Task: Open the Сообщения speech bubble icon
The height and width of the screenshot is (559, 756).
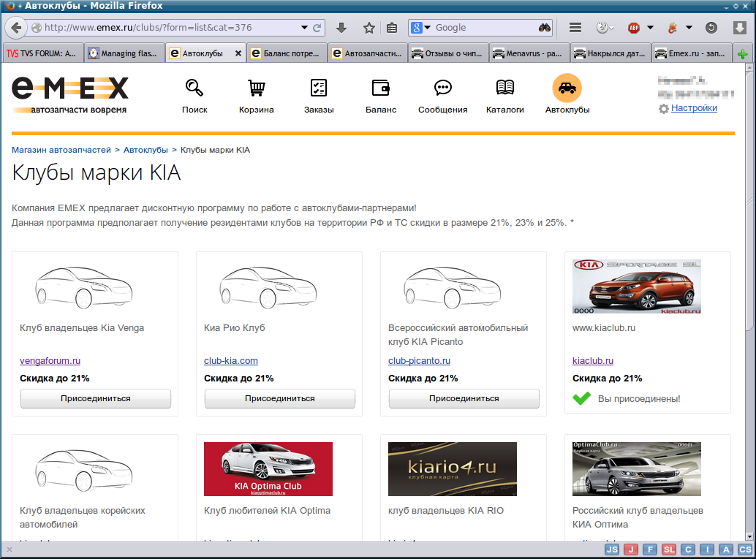Action: coord(442,88)
